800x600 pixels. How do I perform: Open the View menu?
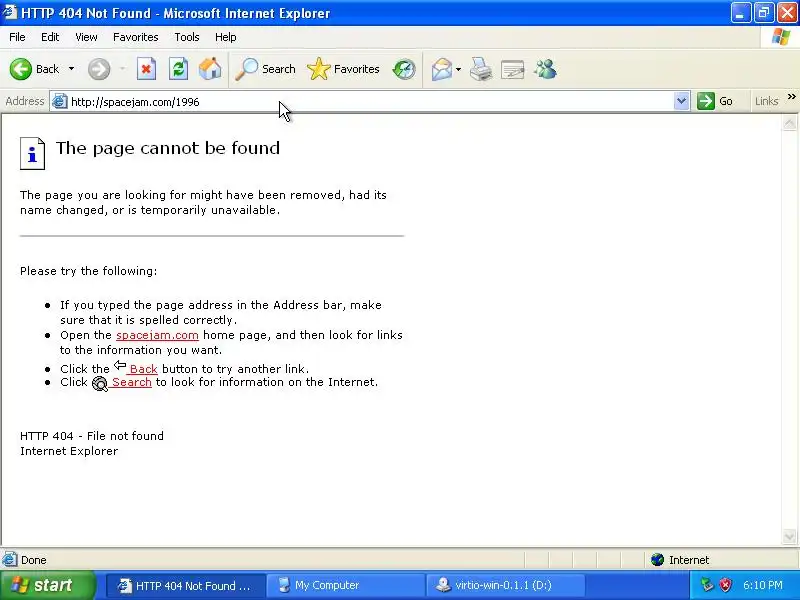86,37
